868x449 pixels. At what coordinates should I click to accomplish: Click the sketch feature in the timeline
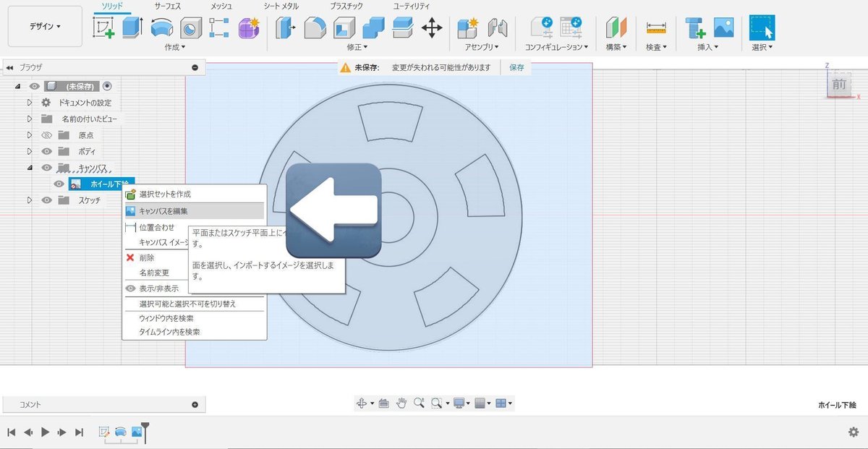104,432
